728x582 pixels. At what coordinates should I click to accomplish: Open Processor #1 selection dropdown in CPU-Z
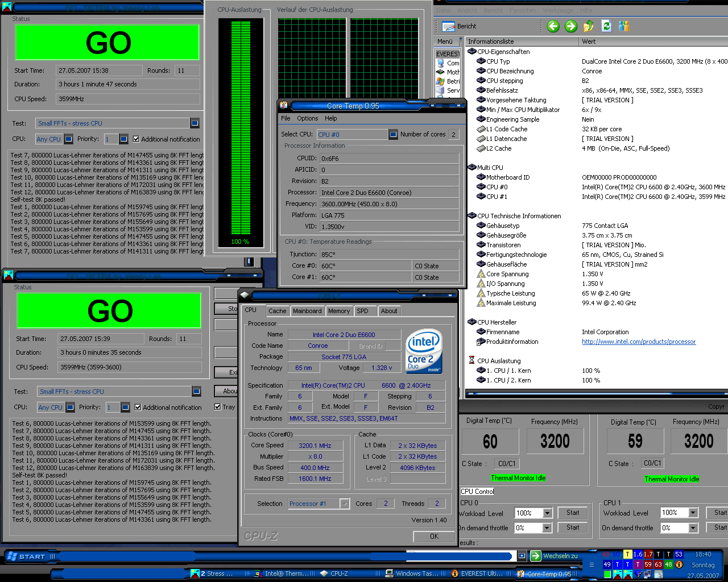click(345, 504)
